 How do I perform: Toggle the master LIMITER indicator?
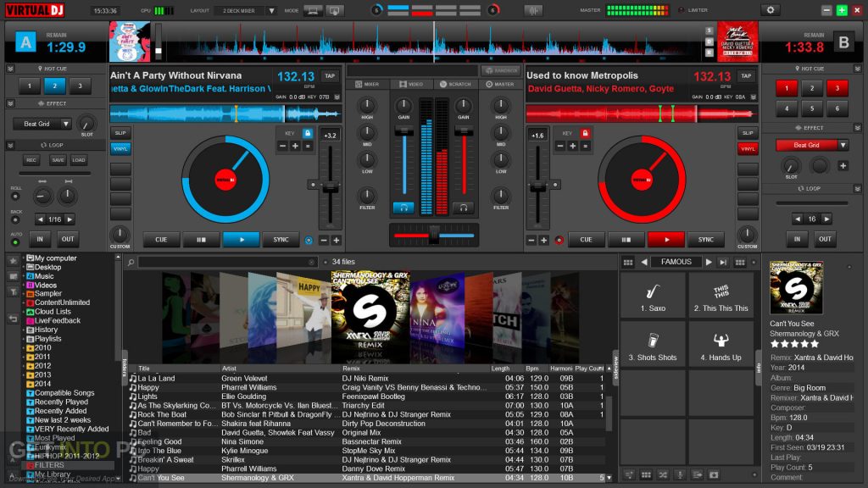(681, 10)
